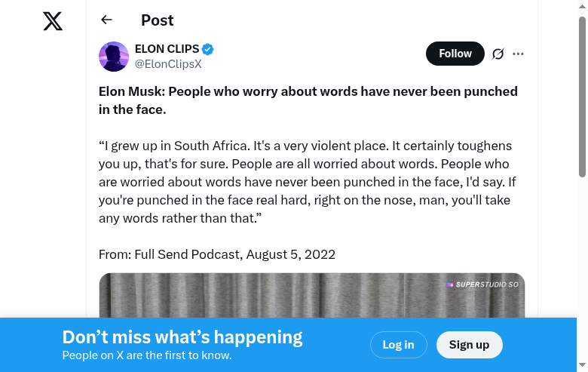The width and height of the screenshot is (588, 372).
Task: Click the scrollbar up arrow
Action: (x=582, y=7)
